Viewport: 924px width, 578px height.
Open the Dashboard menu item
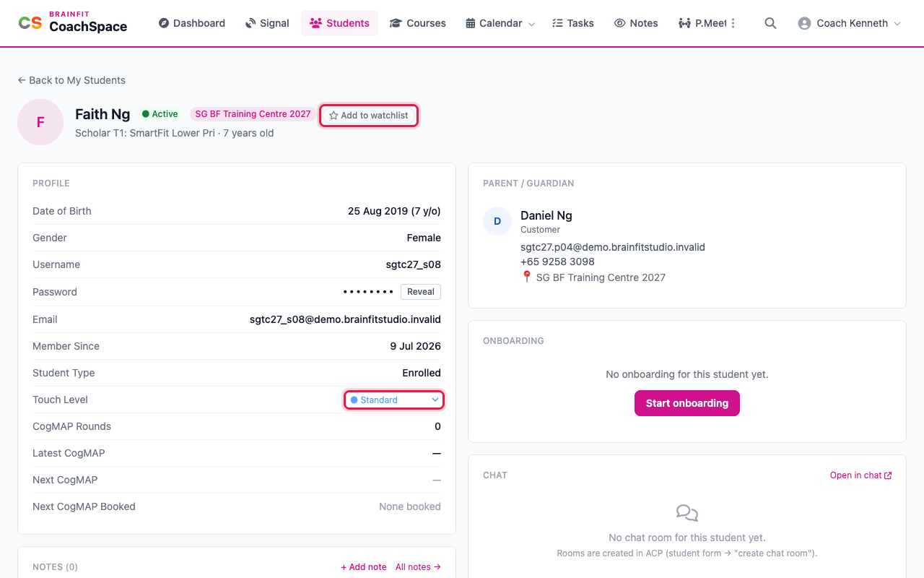click(x=191, y=23)
